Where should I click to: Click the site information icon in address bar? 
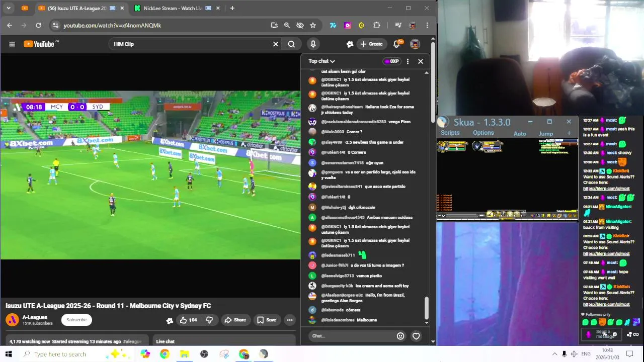point(55,25)
